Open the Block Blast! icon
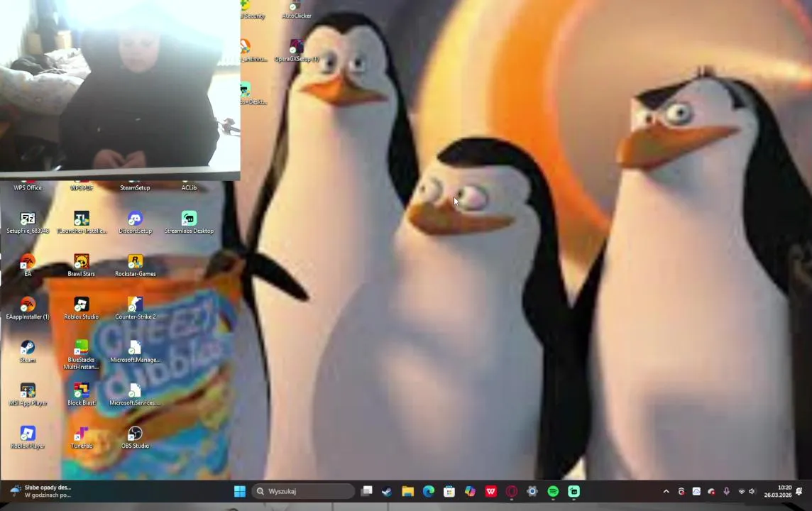 click(x=82, y=390)
